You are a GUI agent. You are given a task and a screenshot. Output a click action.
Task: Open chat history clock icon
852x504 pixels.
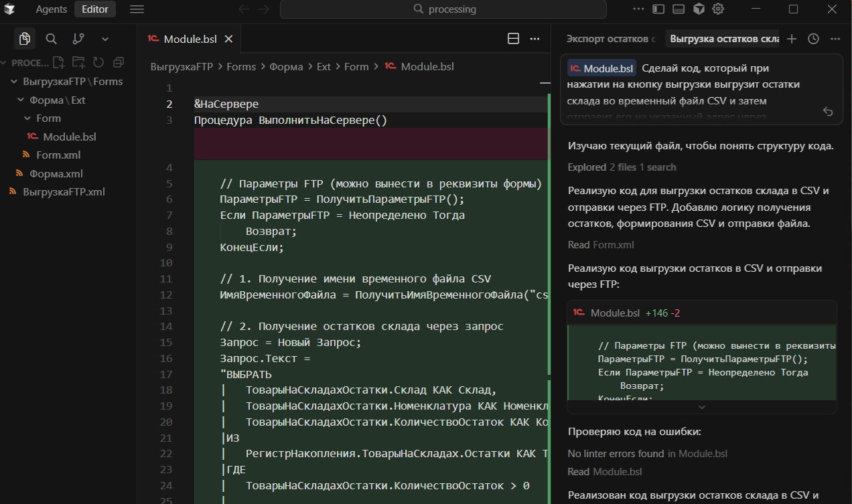[x=813, y=39]
